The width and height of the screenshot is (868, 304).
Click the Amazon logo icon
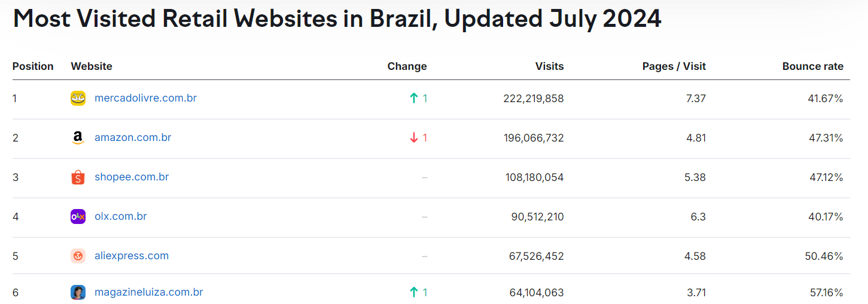78,138
